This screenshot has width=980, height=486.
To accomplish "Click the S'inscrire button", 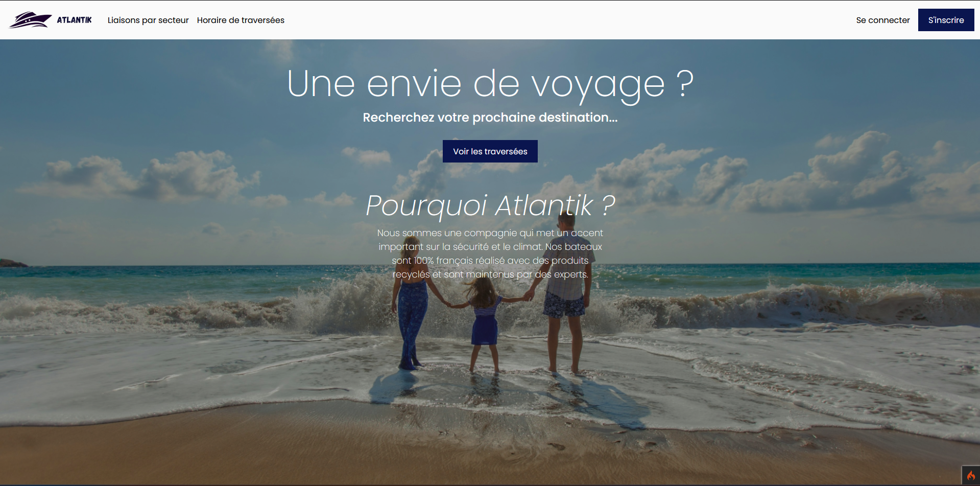I will pyautogui.click(x=946, y=20).
